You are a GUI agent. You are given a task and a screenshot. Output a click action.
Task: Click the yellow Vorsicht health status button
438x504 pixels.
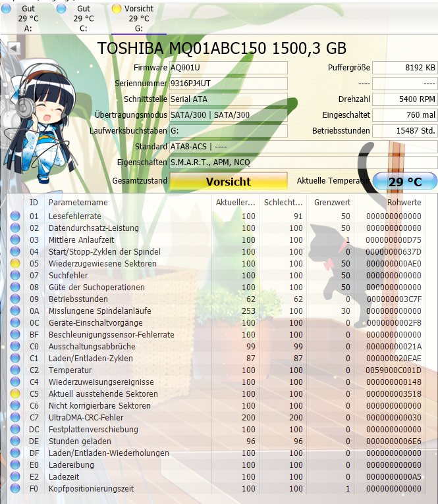[229, 182]
